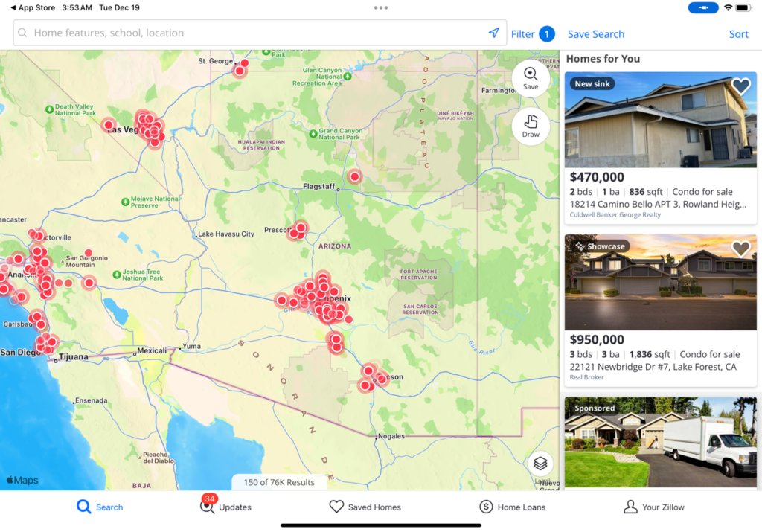The height and width of the screenshot is (532, 762).
Task: Open the Updates tab
Action: point(225,507)
